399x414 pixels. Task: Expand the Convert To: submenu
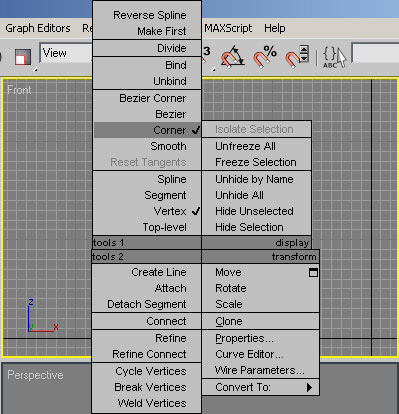click(x=261, y=387)
